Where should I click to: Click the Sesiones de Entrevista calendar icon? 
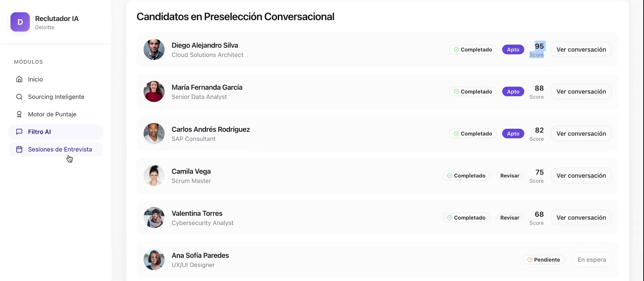coord(19,149)
